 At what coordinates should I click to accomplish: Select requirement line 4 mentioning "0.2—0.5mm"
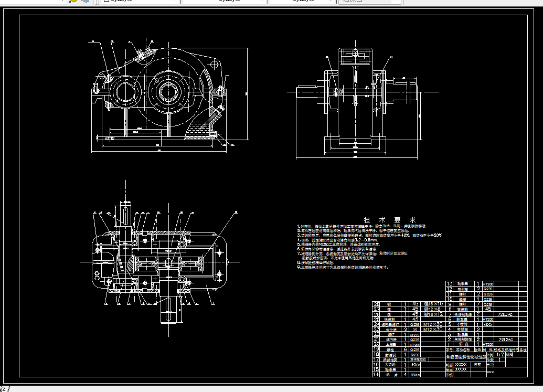[x=337, y=240]
